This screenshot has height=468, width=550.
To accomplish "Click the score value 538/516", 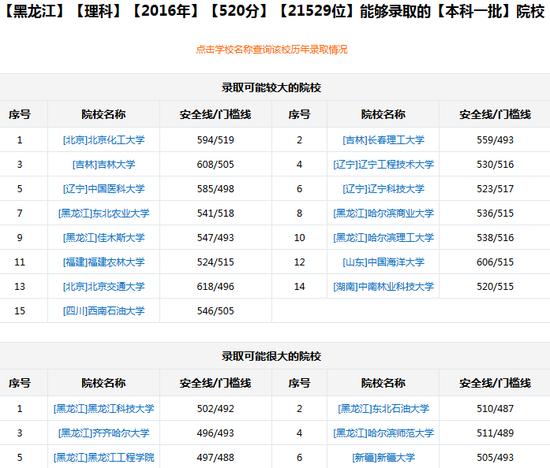I will coord(495,238).
